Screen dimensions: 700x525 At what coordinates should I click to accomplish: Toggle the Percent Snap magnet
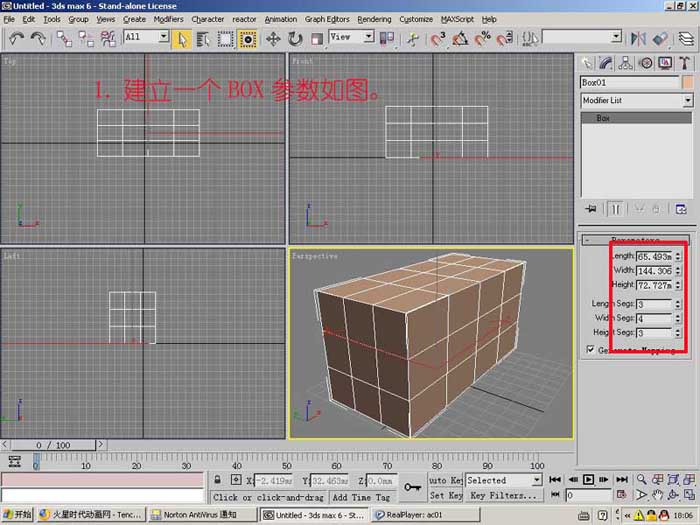pos(482,39)
